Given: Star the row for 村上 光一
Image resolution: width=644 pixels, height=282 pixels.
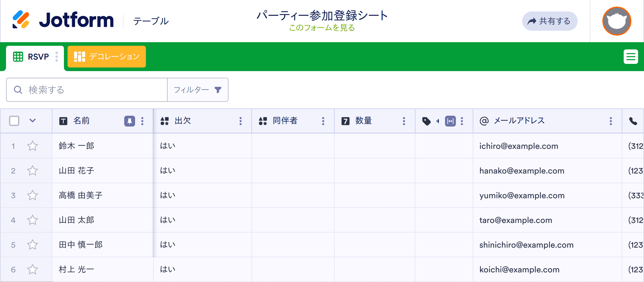Looking at the screenshot, I should [x=33, y=270].
